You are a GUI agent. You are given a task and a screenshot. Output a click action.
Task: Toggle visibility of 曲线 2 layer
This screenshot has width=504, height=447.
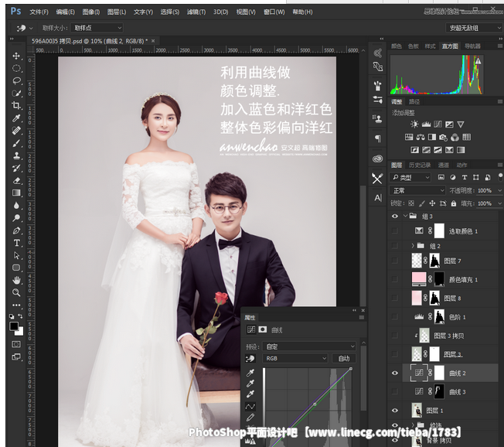[395, 373]
